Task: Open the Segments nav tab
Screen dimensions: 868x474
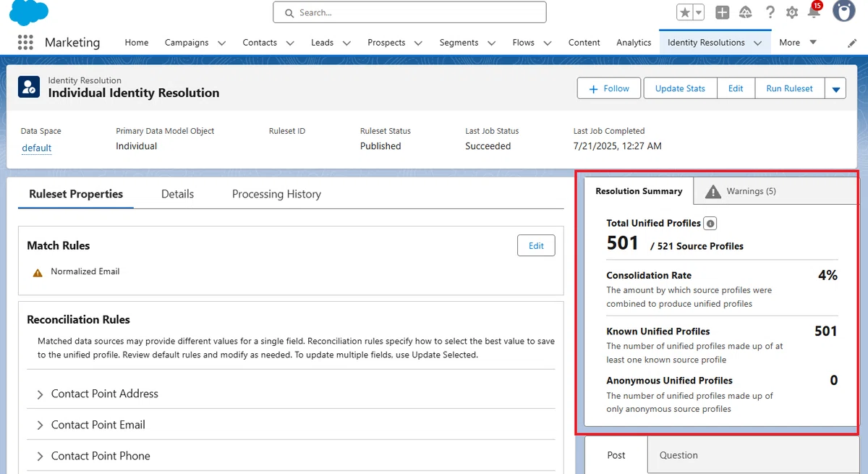Action: click(459, 43)
